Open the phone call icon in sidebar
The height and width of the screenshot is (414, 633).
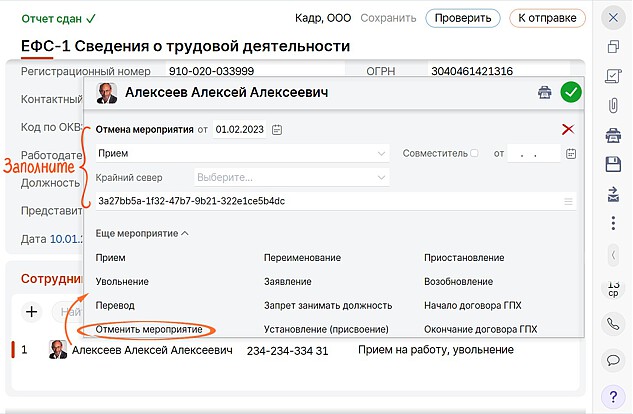click(x=613, y=324)
